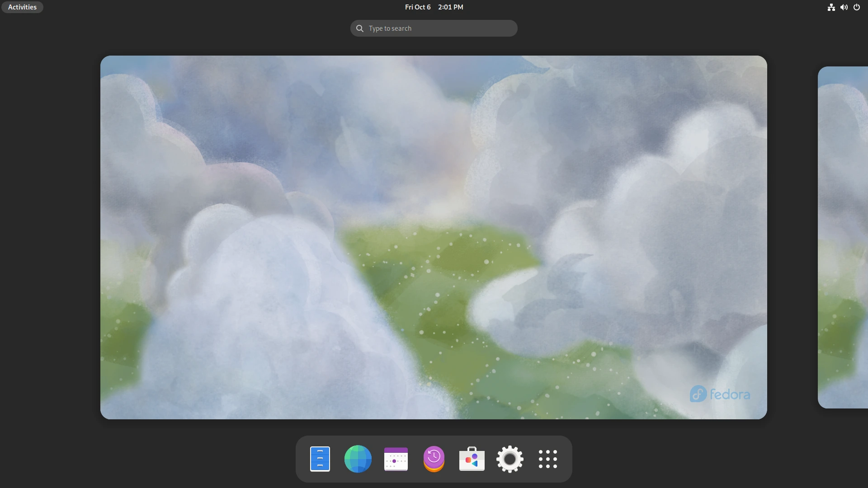Select the Fri Oct 6 date display
Image resolution: width=868 pixels, height=488 pixels.
(417, 7)
